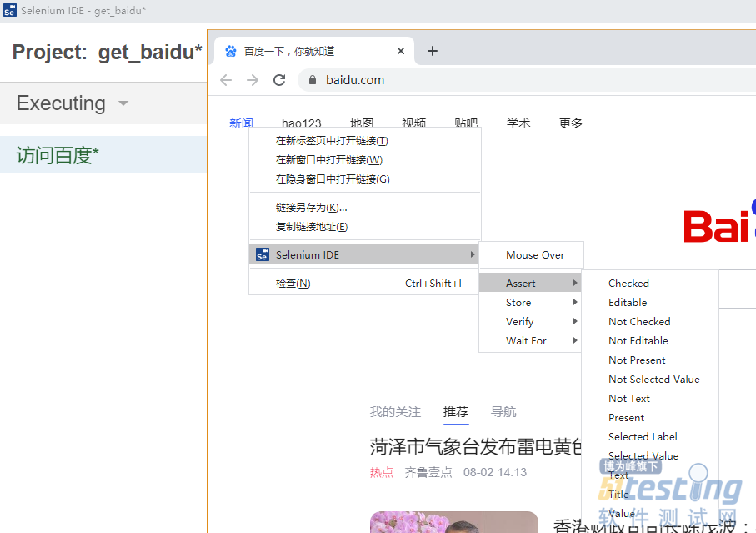Expand the Assert submenu arrow

(575, 283)
